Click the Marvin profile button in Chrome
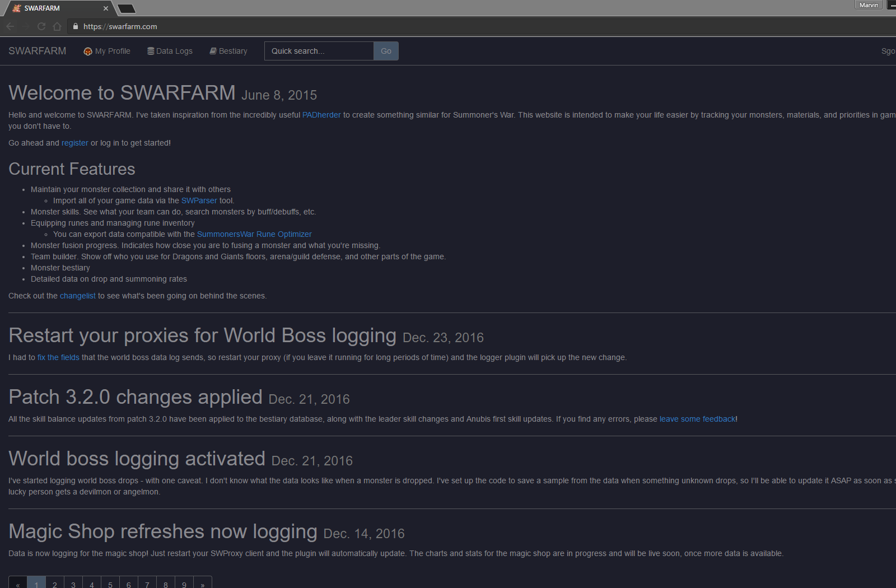This screenshot has width=896, height=588. point(869,4)
